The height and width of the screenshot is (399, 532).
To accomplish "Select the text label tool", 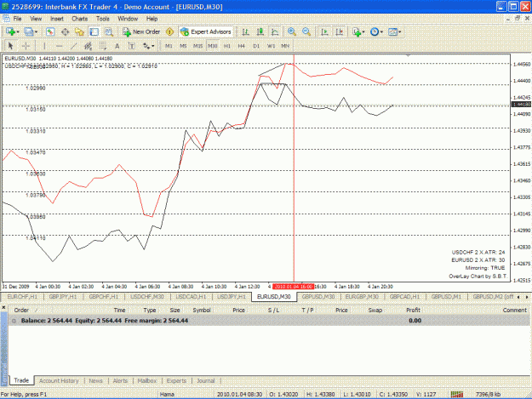I will [132, 46].
